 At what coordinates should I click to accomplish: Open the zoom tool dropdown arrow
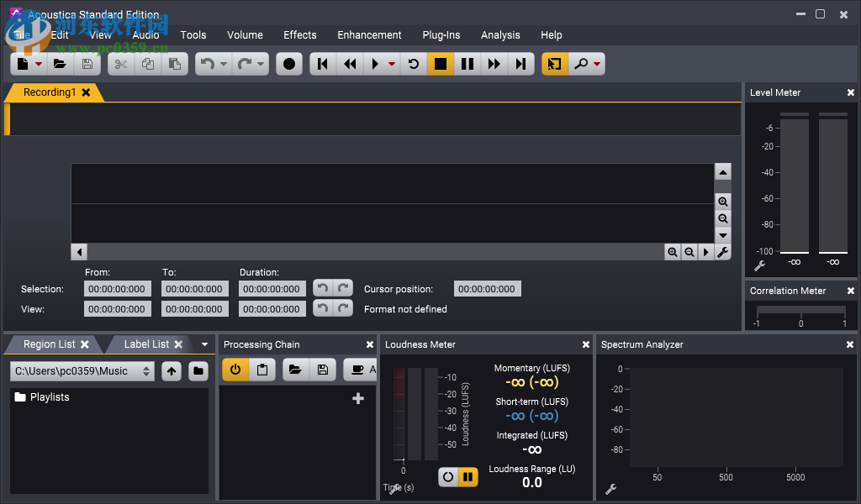coord(597,64)
